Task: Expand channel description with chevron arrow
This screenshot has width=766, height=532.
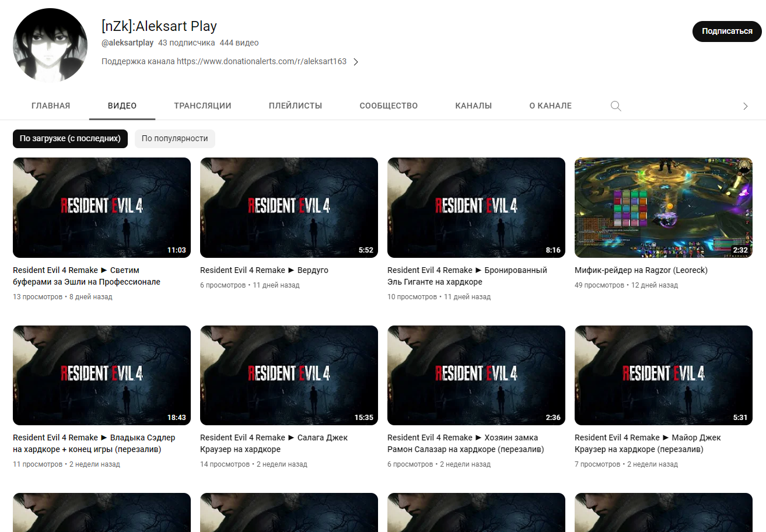Action: point(356,62)
